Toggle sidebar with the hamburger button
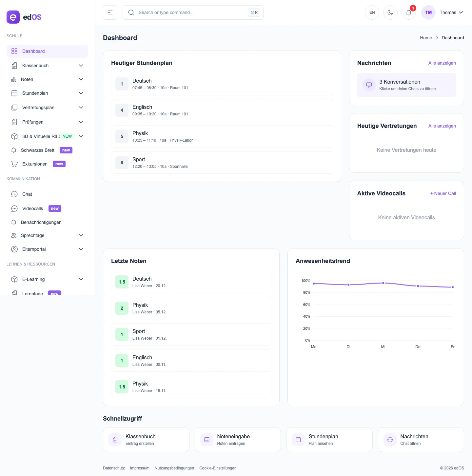Screen dimensions: 472x476 pos(110,12)
